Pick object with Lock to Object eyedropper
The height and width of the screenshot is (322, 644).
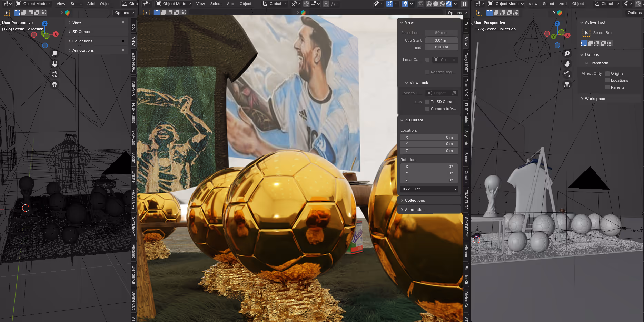454,93
